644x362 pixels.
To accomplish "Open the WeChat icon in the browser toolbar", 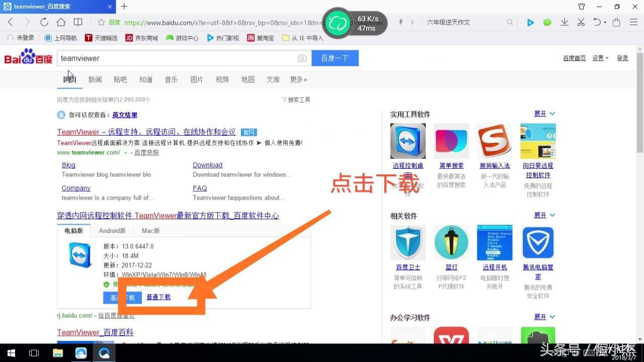I will [x=547, y=22].
